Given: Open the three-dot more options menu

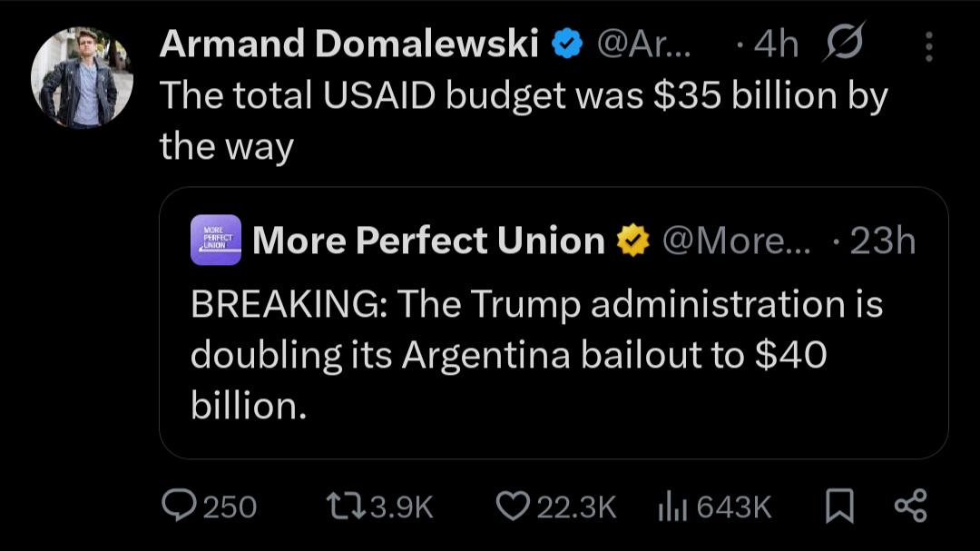Looking at the screenshot, I should tap(928, 45).
